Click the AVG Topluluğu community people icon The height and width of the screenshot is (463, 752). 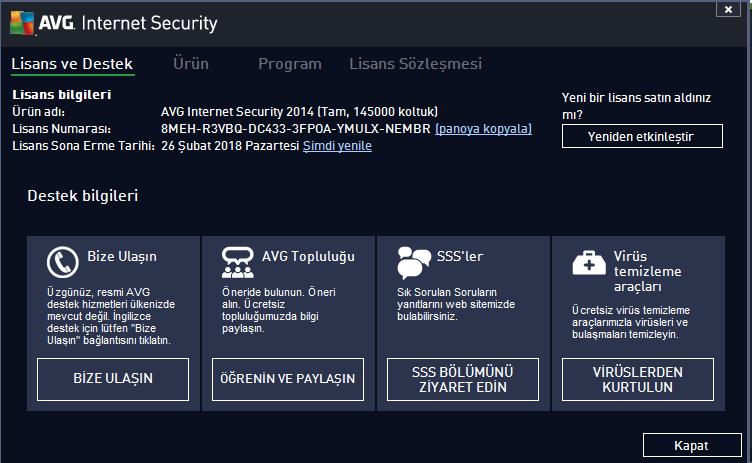click(x=237, y=262)
